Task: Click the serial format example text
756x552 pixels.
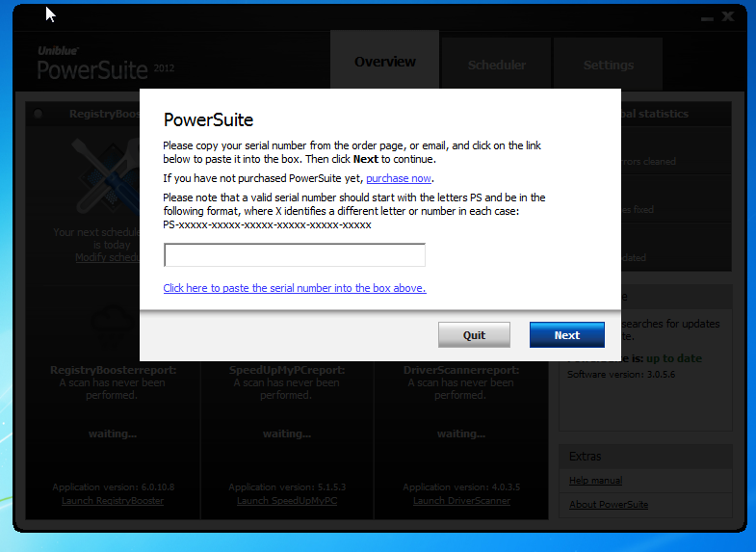Action: 267,225
